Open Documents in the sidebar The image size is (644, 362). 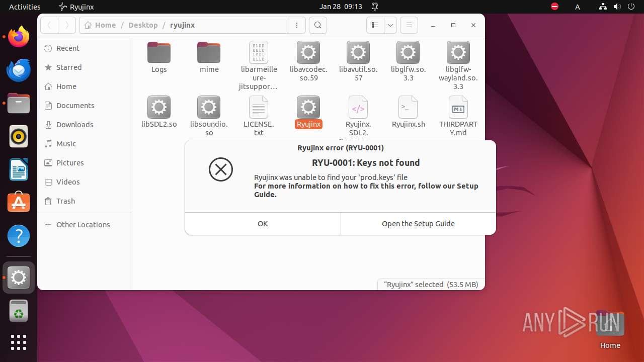[85, 106]
